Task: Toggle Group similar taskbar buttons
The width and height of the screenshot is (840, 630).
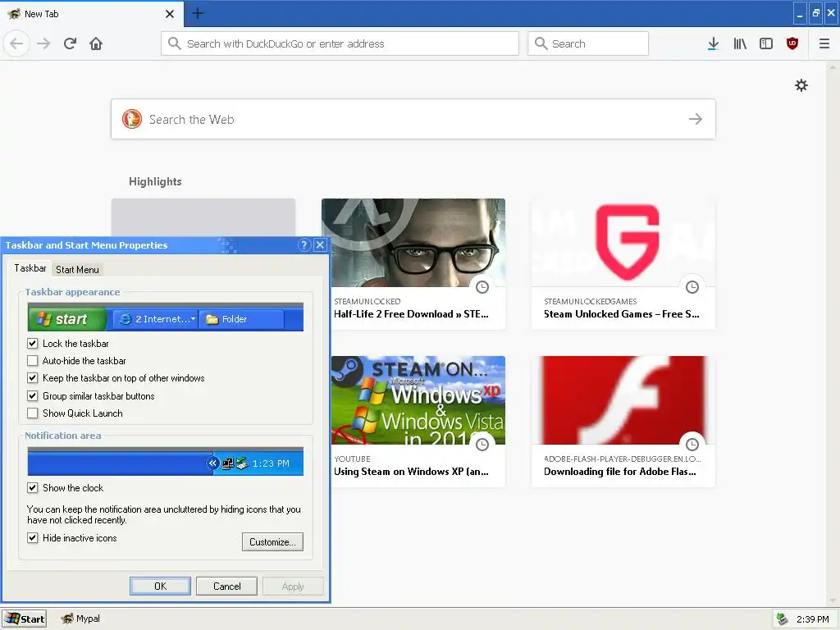Action: [x=33, y=396]
